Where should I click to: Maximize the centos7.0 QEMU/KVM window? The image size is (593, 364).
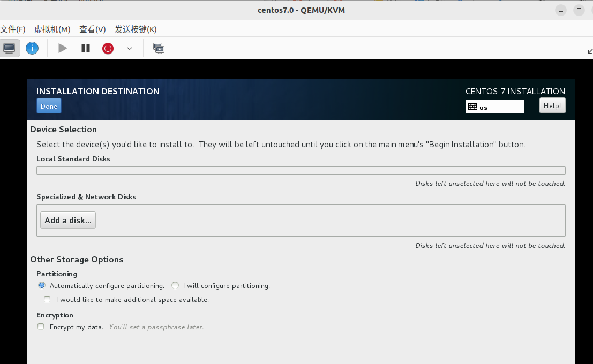point(579,11)
